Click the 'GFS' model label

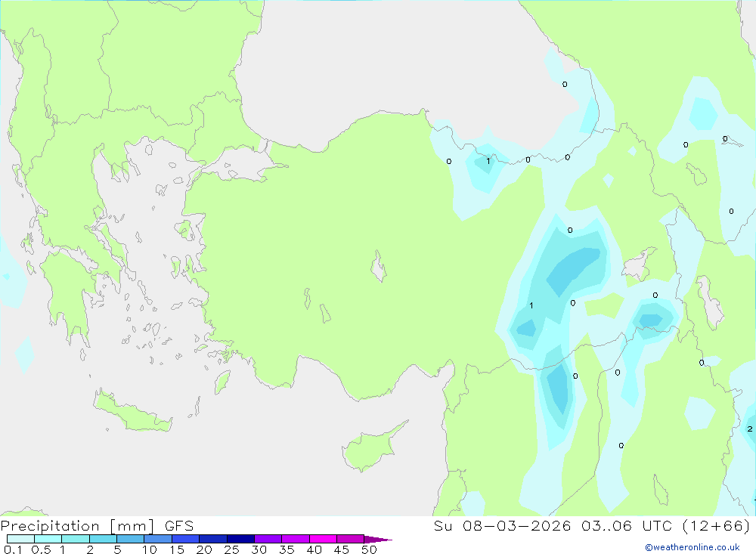pos(179,526)
